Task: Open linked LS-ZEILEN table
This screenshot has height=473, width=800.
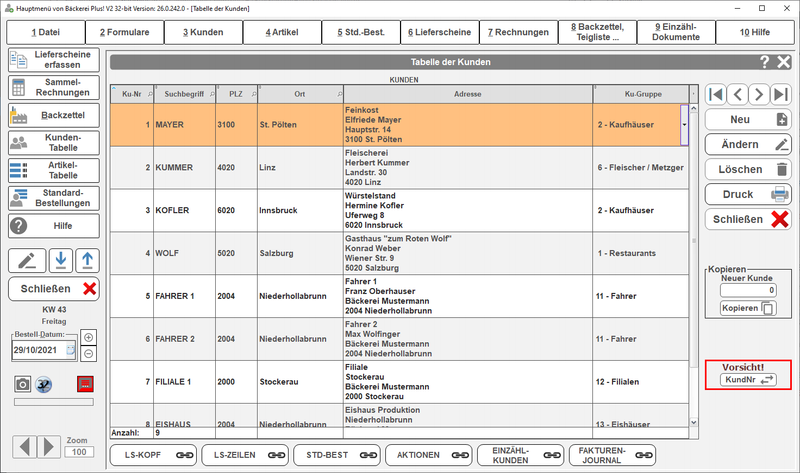Action: point(245,455)
